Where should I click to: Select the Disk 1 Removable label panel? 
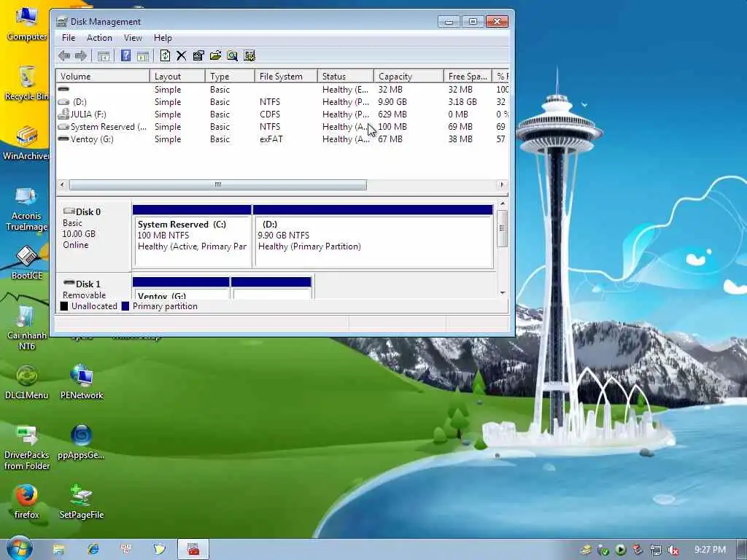point(93,287)
